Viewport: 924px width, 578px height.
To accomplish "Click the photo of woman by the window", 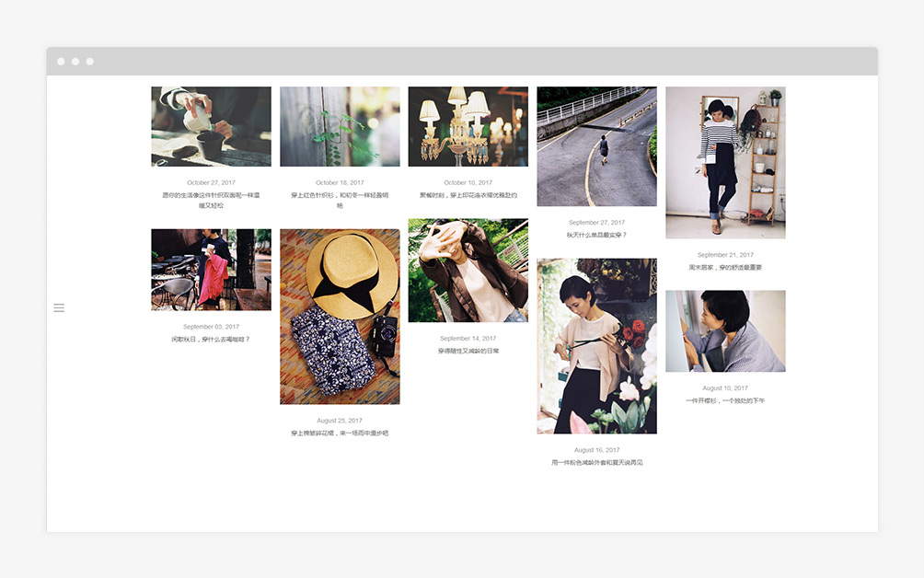I will [725, 331].
